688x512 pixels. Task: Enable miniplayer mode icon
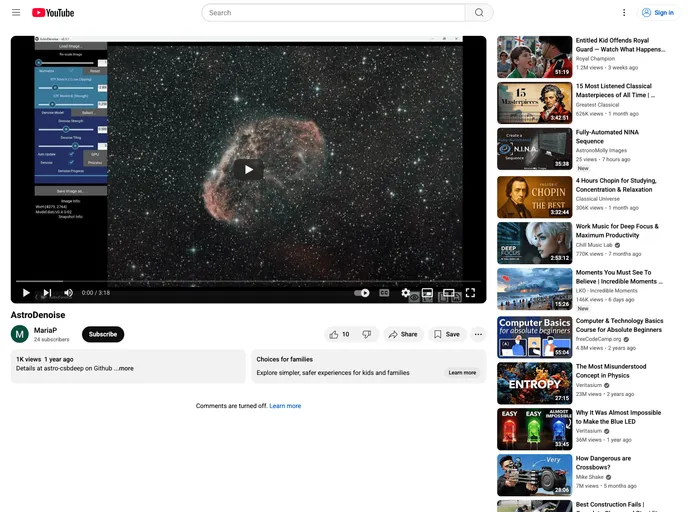(427, 293)
